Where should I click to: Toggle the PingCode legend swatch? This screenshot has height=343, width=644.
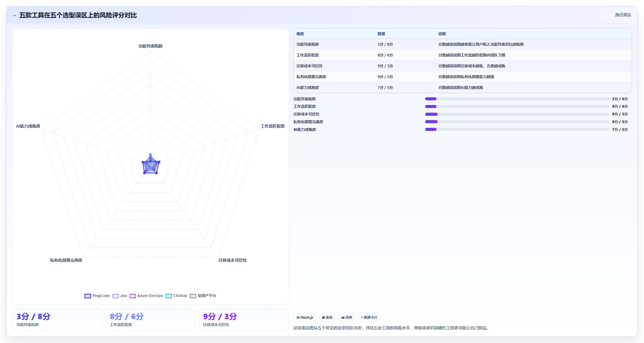tap(88, 296)
